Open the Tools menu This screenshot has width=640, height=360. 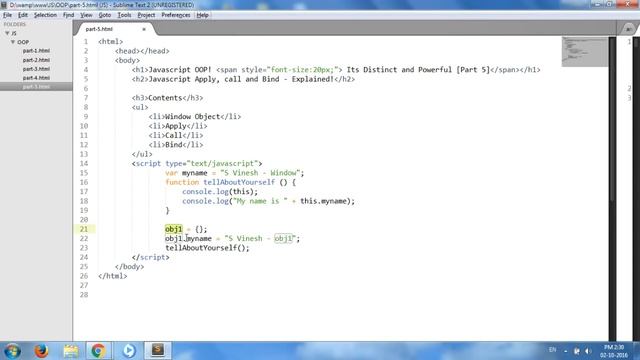pyautogui.click(x=124, y=15)
